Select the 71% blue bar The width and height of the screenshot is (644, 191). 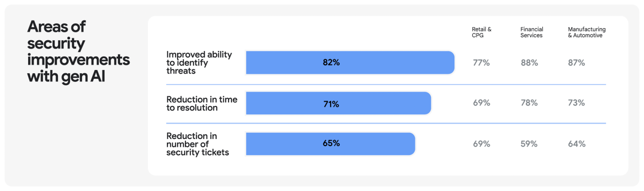[338, 103]
